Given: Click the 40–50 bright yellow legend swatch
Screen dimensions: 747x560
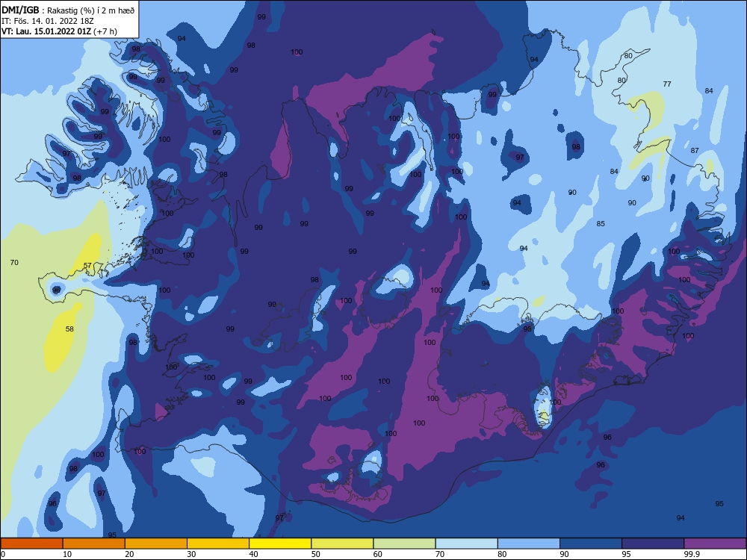Looking at the screenshot, I should click(x=280, y=544).
